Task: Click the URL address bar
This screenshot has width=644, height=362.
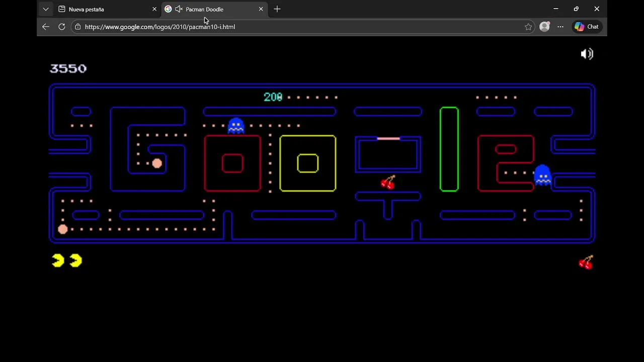Action: click(x=302, y=27)
